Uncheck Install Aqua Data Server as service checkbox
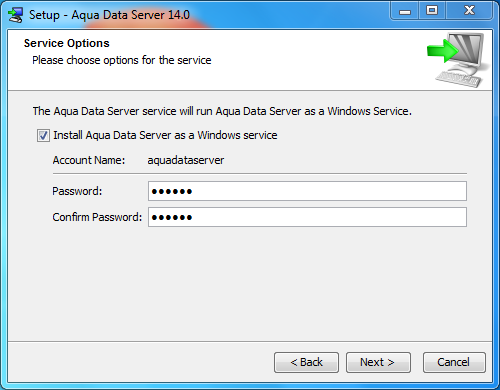Screen dimensions: 500x390 point(43,135)
